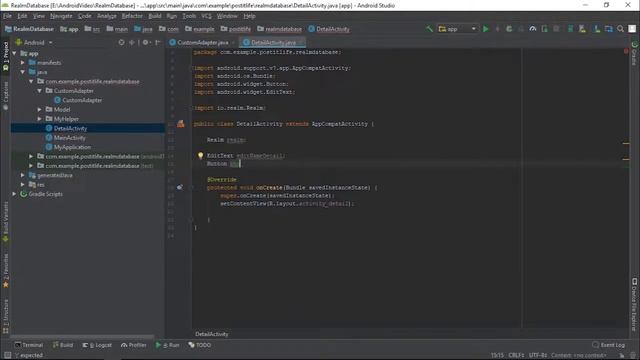
Task: Expand the Model package
Action: tap(40, 110)
